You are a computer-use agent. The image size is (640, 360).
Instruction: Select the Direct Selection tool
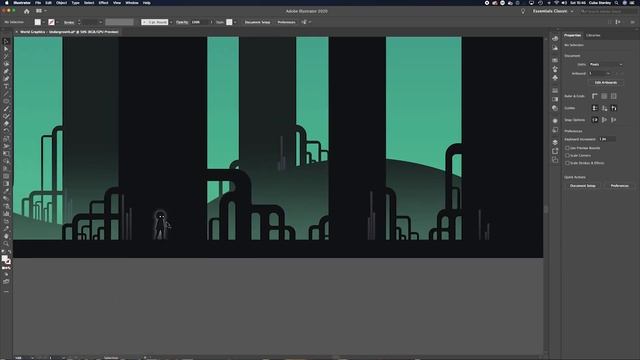tap(6, 49)
